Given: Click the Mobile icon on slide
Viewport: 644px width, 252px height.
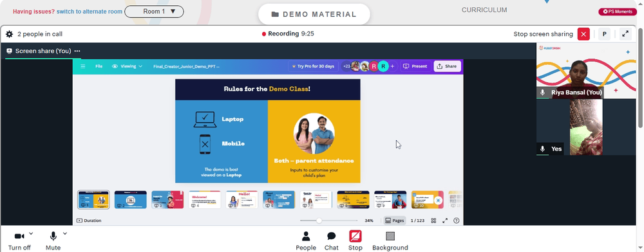Looking at the screenshot, I should coord(205,144).
